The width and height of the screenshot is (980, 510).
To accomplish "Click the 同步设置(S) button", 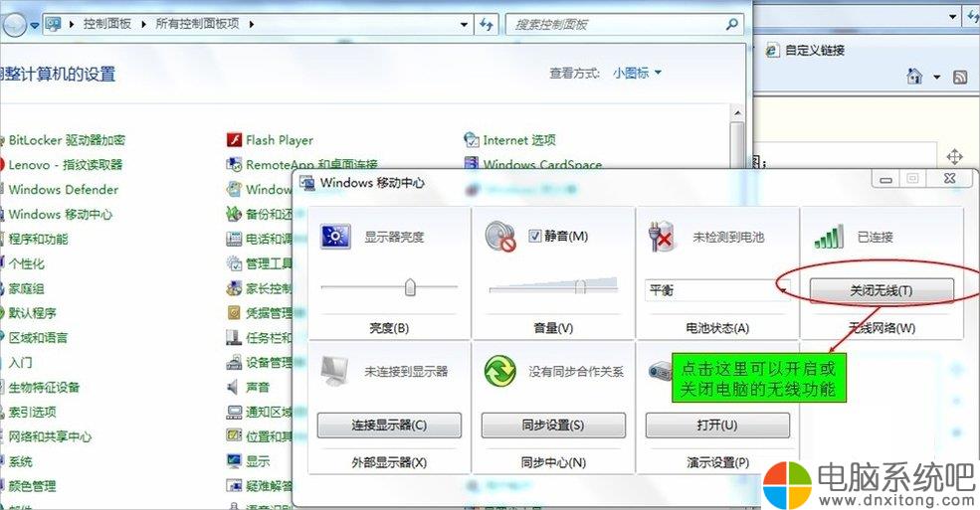I will pyautogui.click(x=553, y=425).
